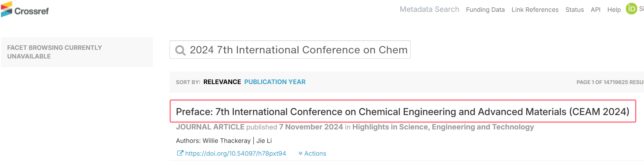Sort results by Publication Year
Screen dimensions: 644x163
click(275, 82)
